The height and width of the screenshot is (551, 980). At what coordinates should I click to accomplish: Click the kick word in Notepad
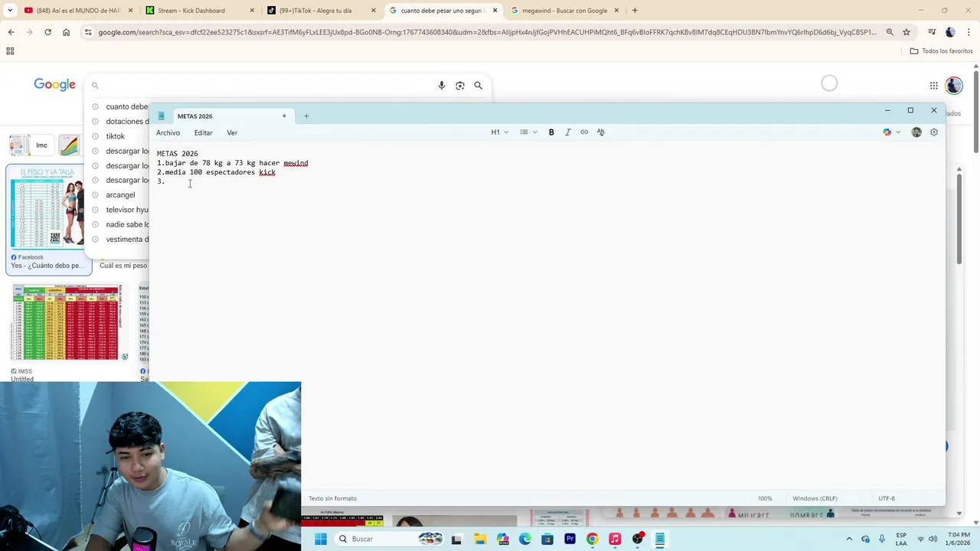click(x=267, y=172)
